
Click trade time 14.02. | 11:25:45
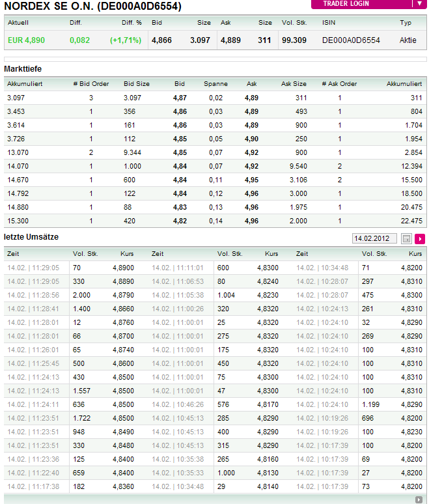33,364
